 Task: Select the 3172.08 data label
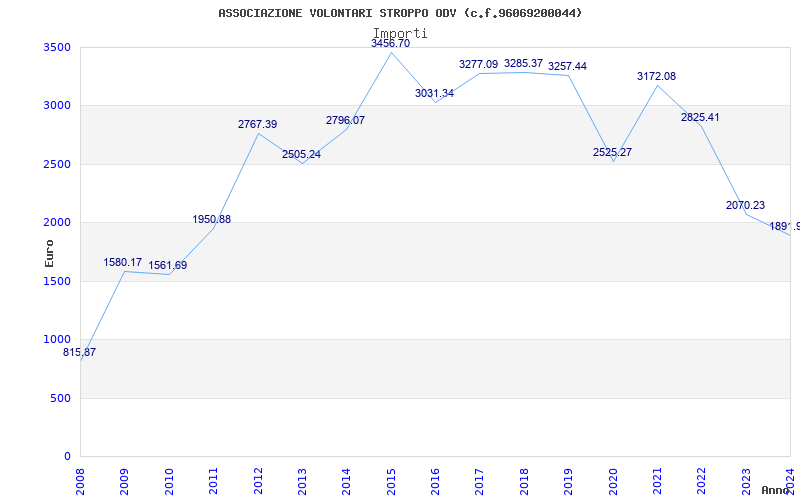(x=656, y=76)
